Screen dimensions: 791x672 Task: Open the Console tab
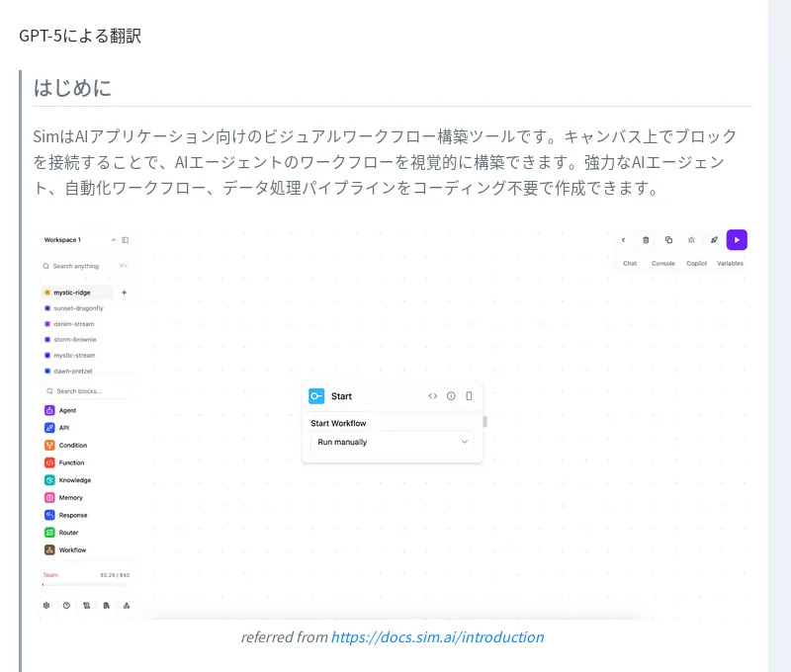click(x=662, y=263)
